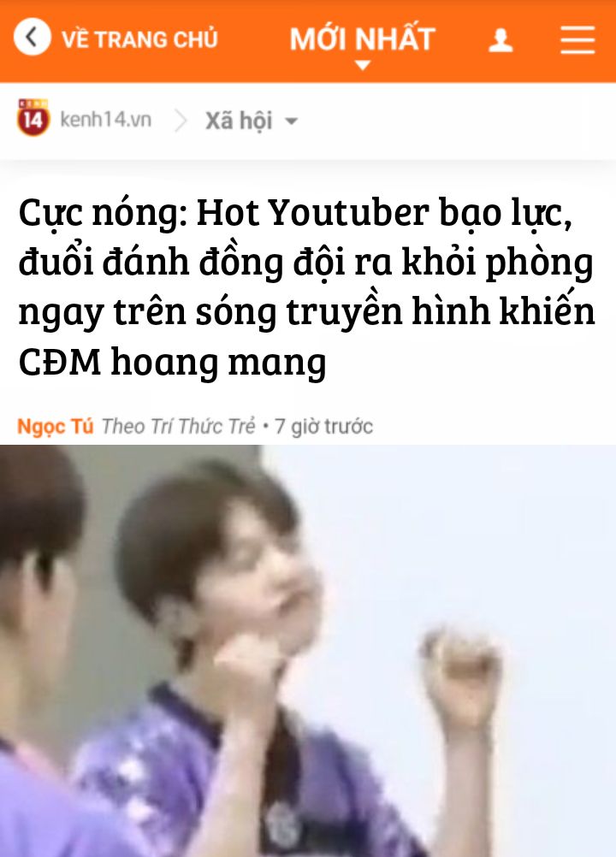Expand the Xã hội category caret
This screenshot has height=857, width=616.
pyautogui.click(x=292, y=121)
